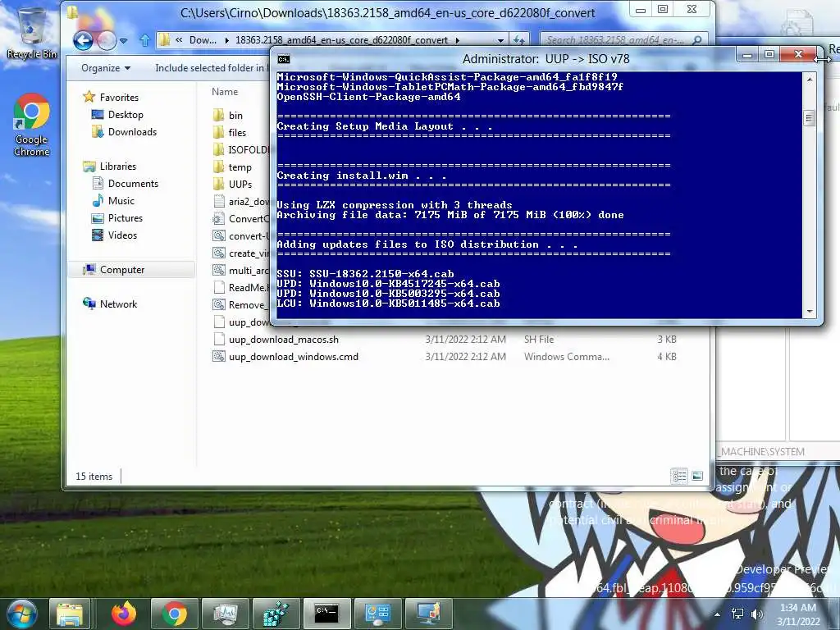Screen dimensions: 840x630
Task: Select the create_virtual command file icon
Action: tap(218, 253)
